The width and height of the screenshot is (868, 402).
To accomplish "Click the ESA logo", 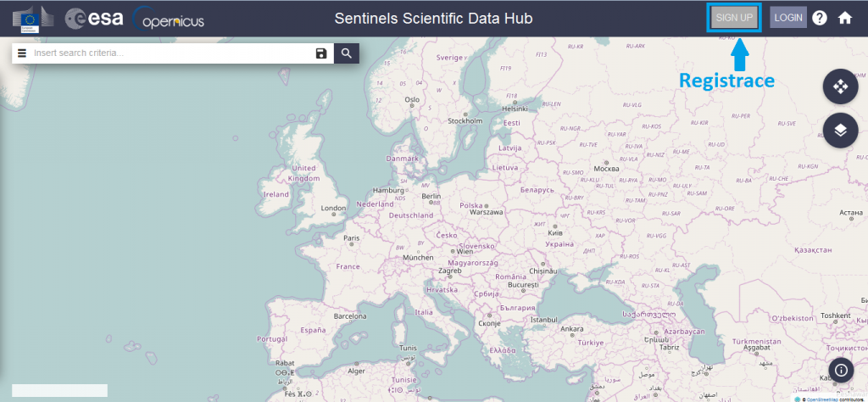I will (x=94, y=19).
